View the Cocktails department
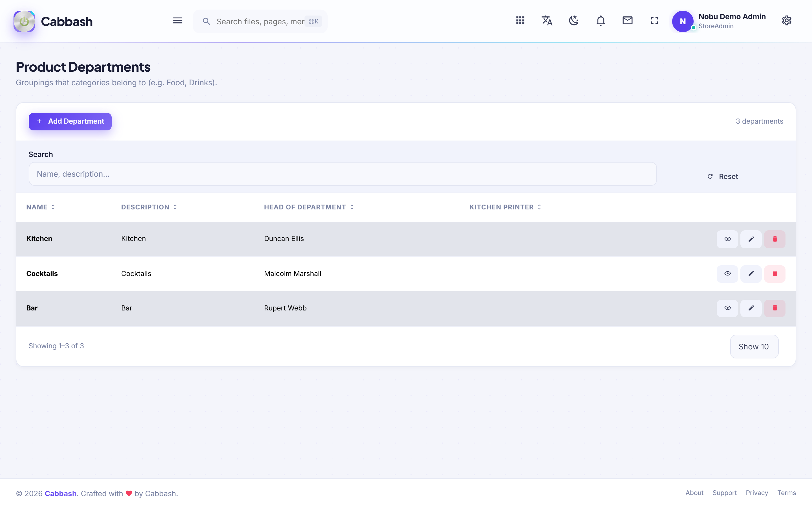The width and height of the screenshot is (812, 508). coord(727,273)
